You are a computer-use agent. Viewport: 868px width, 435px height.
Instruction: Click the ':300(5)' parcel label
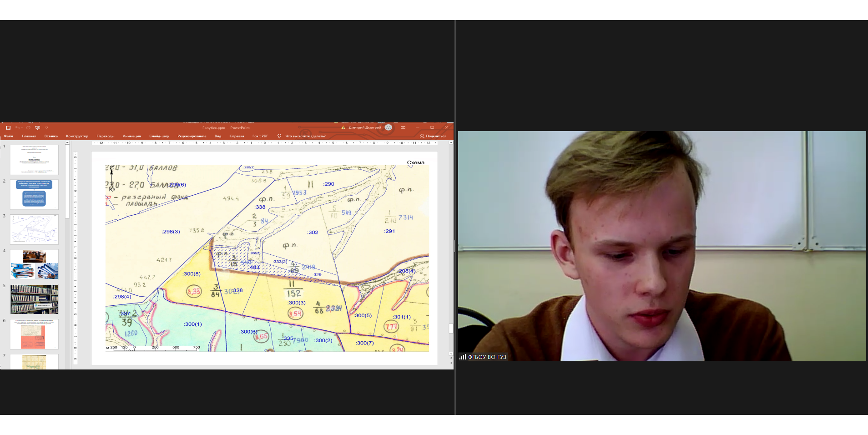(363, 315)
